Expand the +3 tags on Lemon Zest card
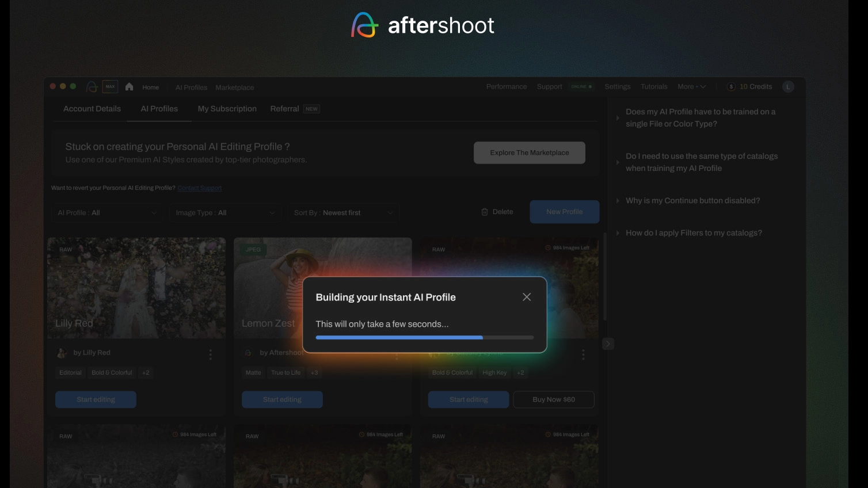The image size is (868, 488). point(314,373)
